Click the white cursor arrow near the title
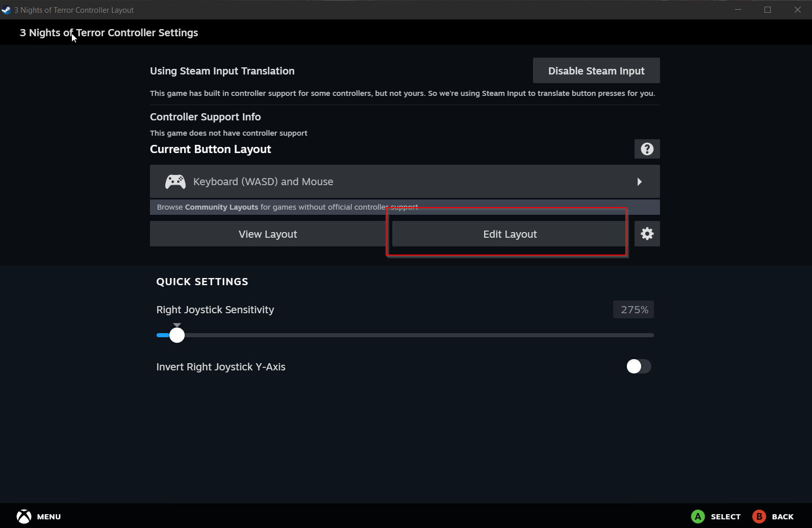 pos(73,38)
